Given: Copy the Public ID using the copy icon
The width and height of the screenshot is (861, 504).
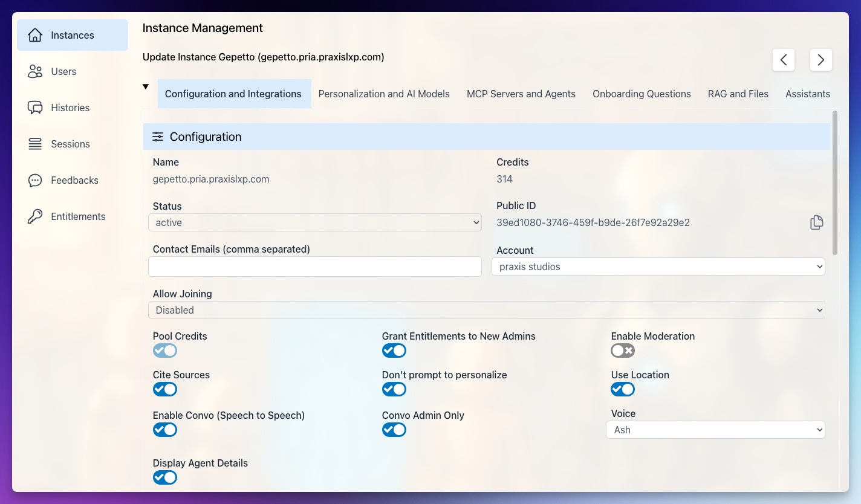Looking at the screenshot, I should click(x=816, y=222).
